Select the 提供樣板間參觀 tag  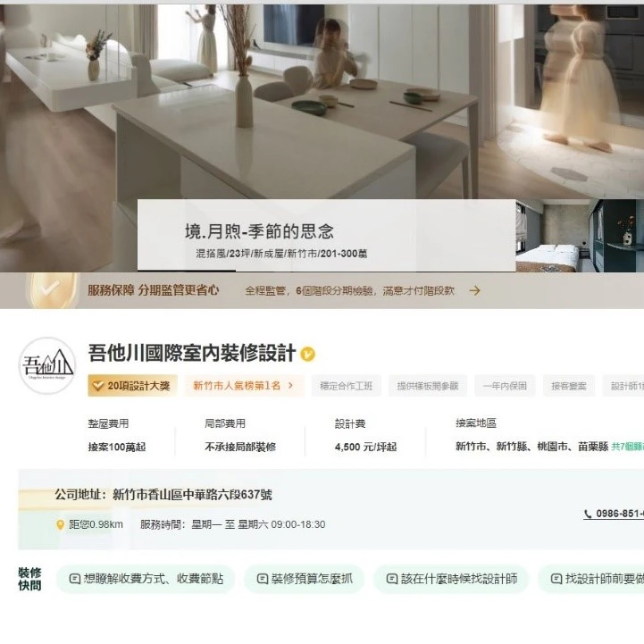428,386
